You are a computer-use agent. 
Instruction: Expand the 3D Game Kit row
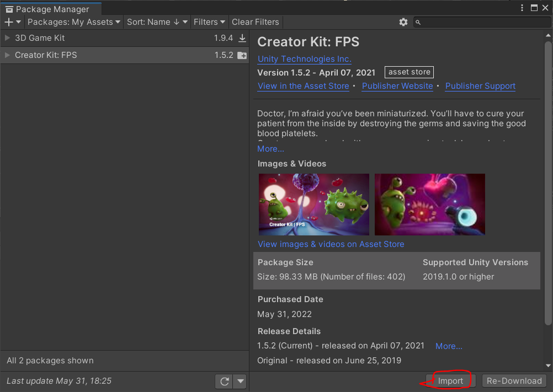point(7,37)
